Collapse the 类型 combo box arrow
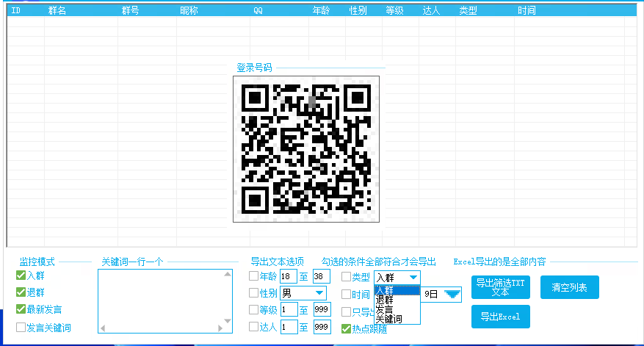Viewport: 644px width, 346px height. tap(413, 277)
